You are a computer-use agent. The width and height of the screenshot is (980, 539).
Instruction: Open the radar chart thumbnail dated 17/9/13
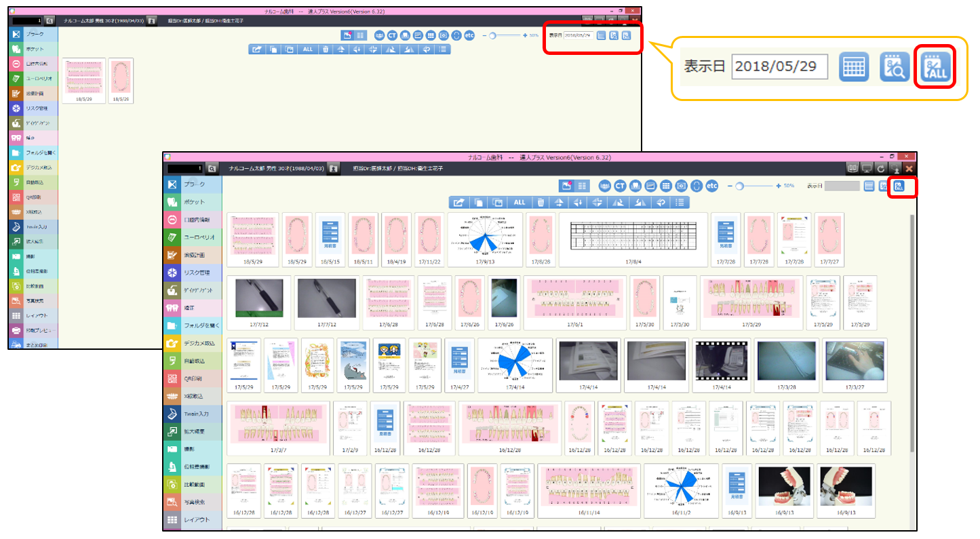(485, 240)
